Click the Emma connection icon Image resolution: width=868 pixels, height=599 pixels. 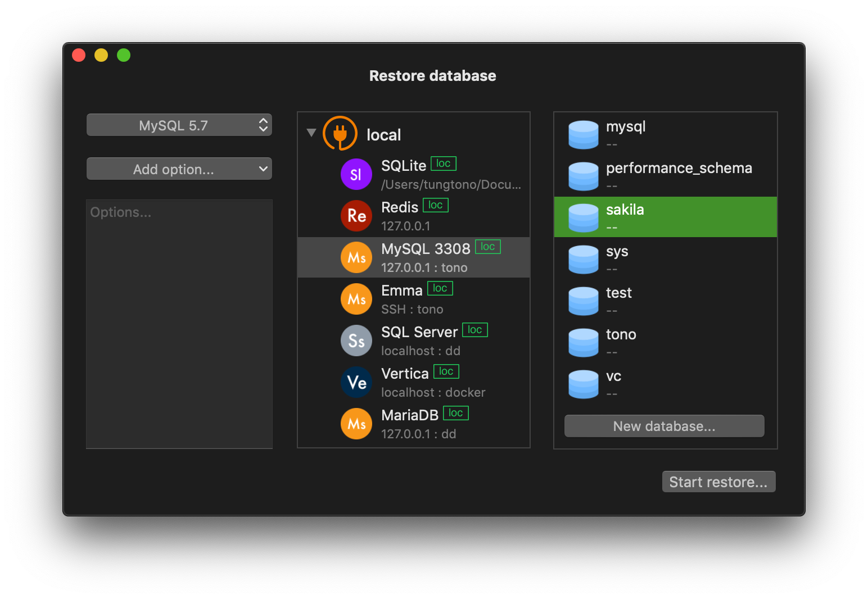tap(356, 298)
